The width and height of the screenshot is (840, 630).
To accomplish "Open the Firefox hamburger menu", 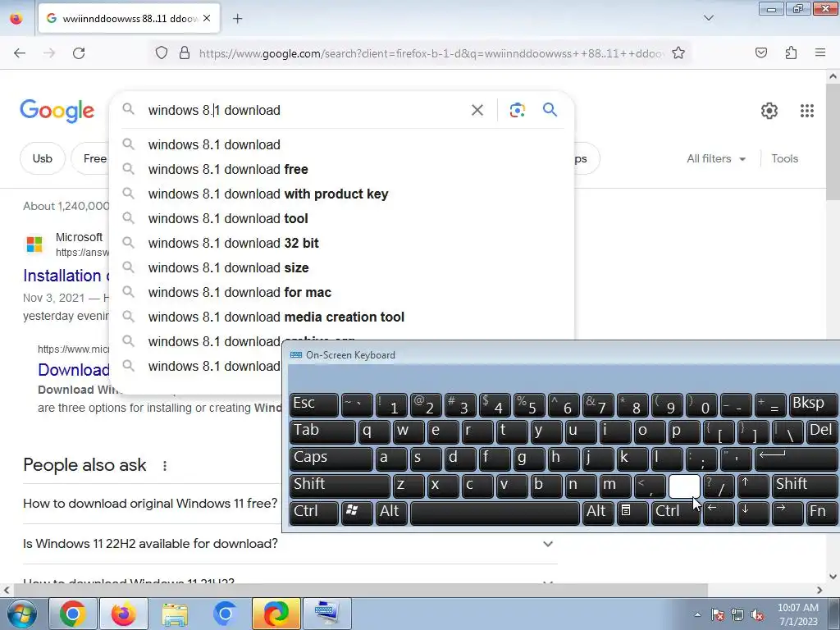I will tap(820, 53).
